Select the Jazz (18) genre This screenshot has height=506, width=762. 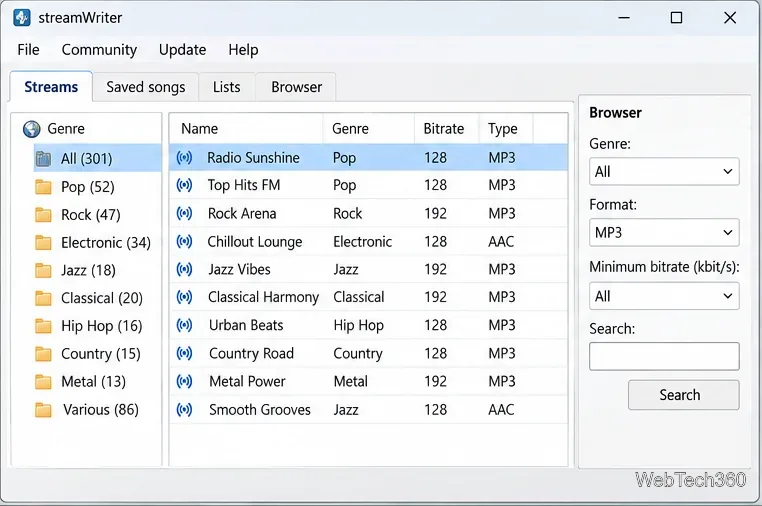pos(88,270)
